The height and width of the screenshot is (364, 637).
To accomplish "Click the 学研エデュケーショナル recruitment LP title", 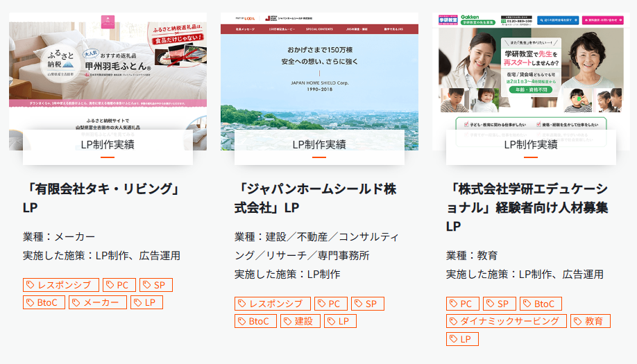I will tap(527, 207).
